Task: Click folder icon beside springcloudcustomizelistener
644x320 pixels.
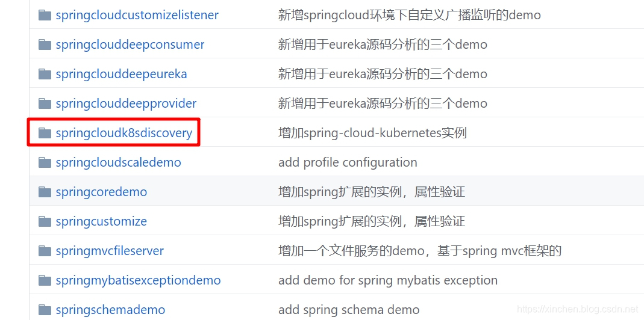Action: 45,15
